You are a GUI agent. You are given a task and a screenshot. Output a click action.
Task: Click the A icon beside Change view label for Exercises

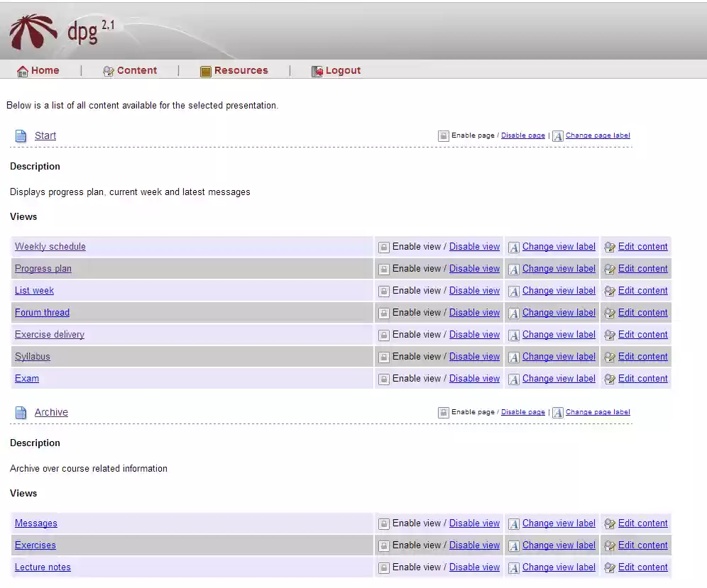coord(513,545)
